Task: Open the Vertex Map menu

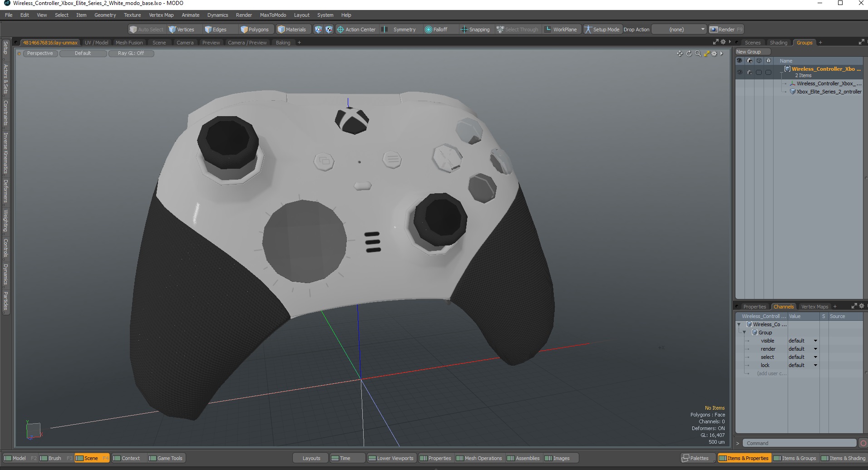Action: pyautogui.click(x=161, y=15)
